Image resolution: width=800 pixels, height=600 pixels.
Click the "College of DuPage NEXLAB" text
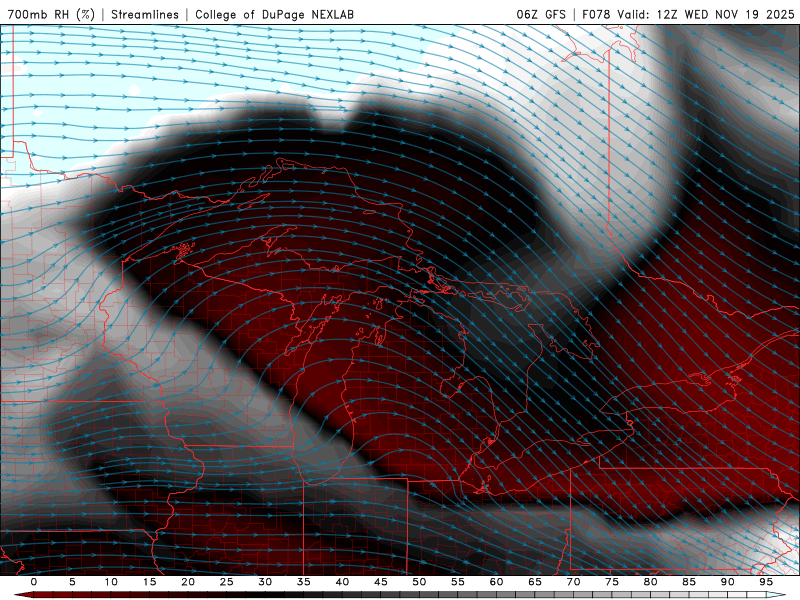tap(274, 14)
